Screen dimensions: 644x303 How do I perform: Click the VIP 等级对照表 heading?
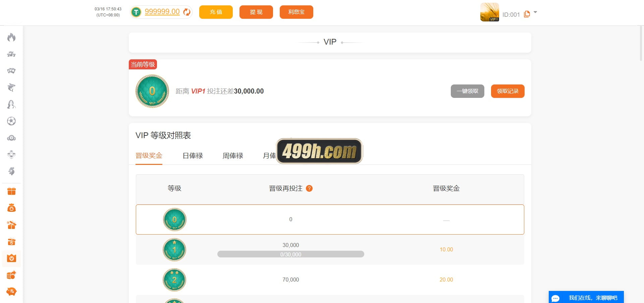(163, 135)
